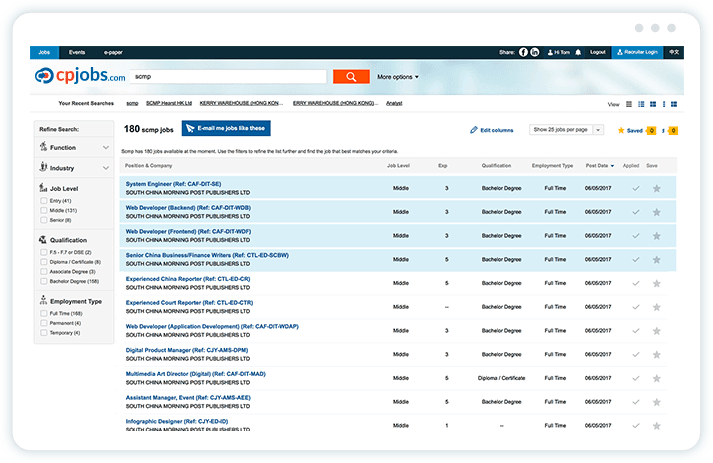Collapse the Job Level filter section
This screenshot has height=463, width=713.
click(x=64, y=188)
